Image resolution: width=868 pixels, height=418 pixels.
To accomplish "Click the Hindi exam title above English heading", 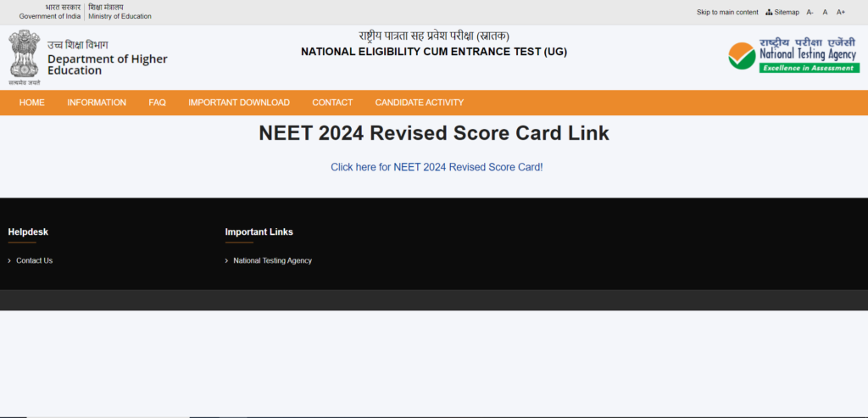I will point(434,37).
